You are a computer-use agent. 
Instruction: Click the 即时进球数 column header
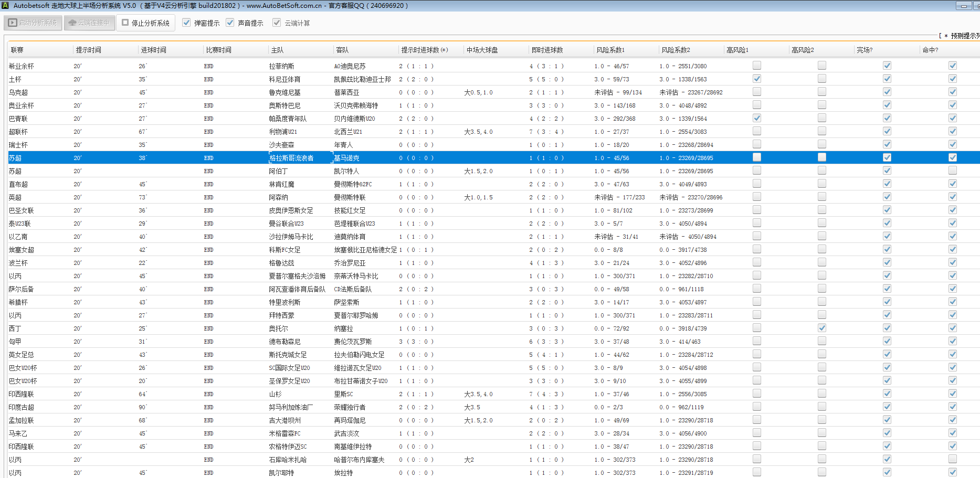click(547, 50)
